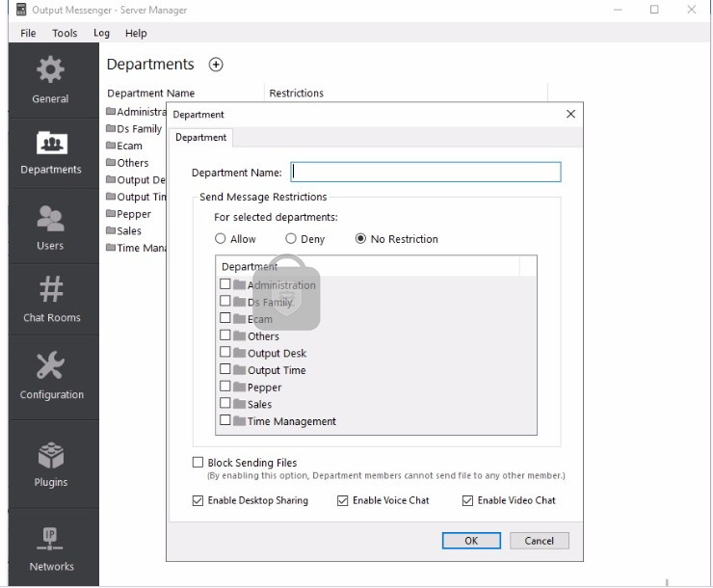Screen dimensions: 713x588
Task: Select Ecam folder in background list
Action: click(x=124, y=146)
